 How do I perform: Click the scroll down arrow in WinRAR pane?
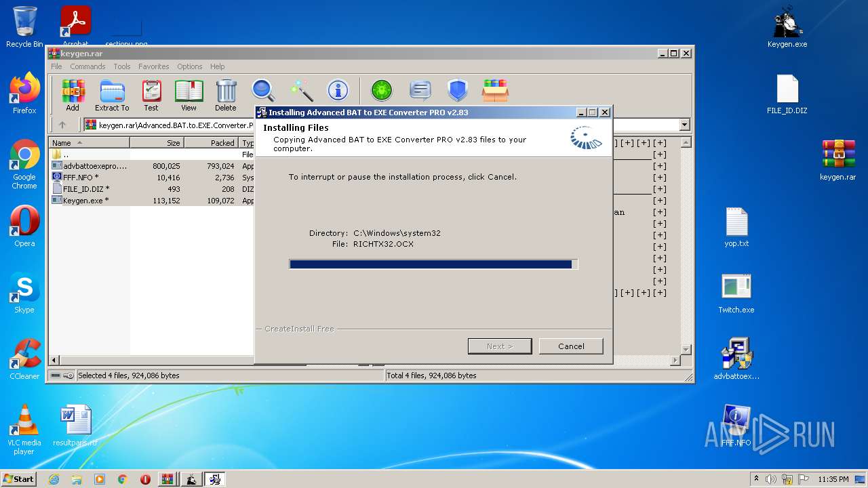point(686,350)
